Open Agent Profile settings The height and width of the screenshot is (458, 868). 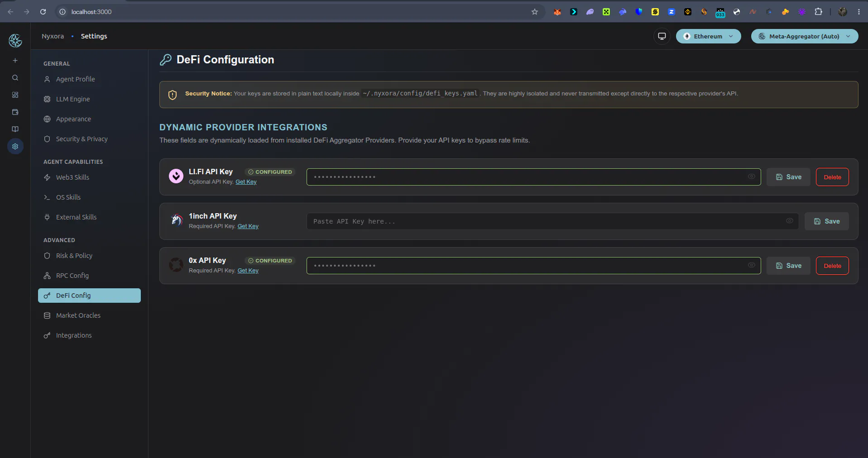click(89, 79)
